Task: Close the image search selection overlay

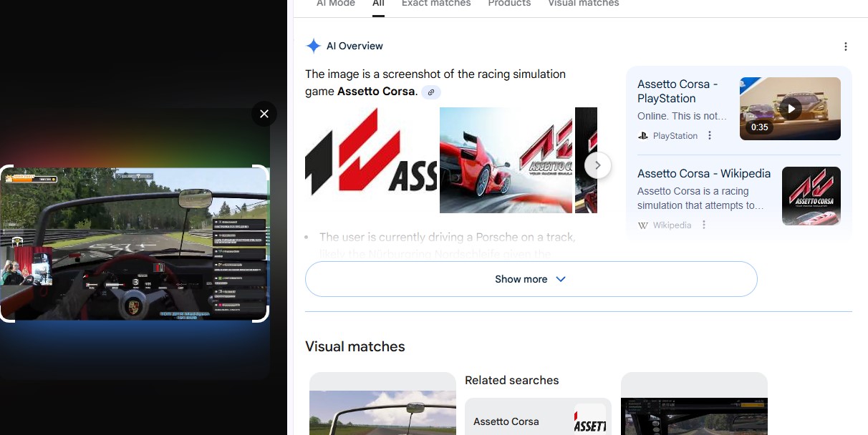Action: [x=264, y=114]
